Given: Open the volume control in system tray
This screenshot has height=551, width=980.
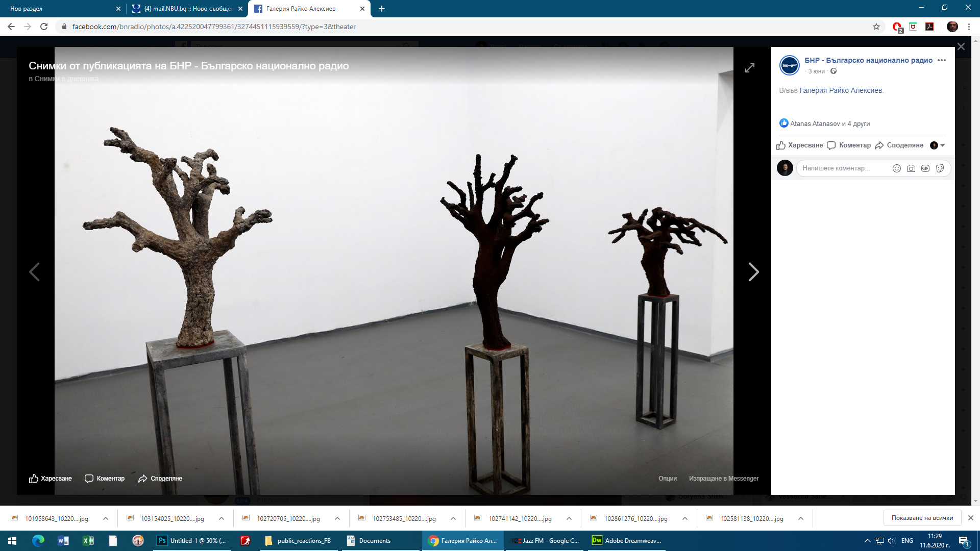Looking at the screenshot, I should click(x=892, y=541).
